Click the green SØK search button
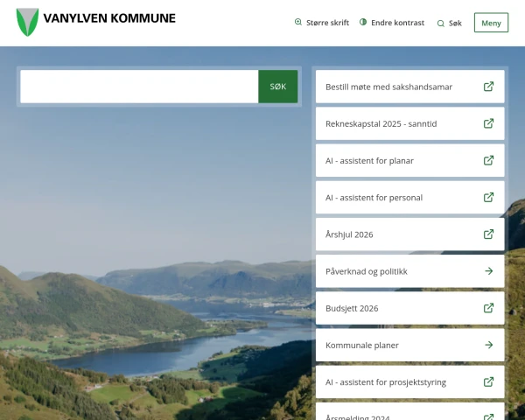The width and height of the screenshot is (525, 420). tap(277, 87)
